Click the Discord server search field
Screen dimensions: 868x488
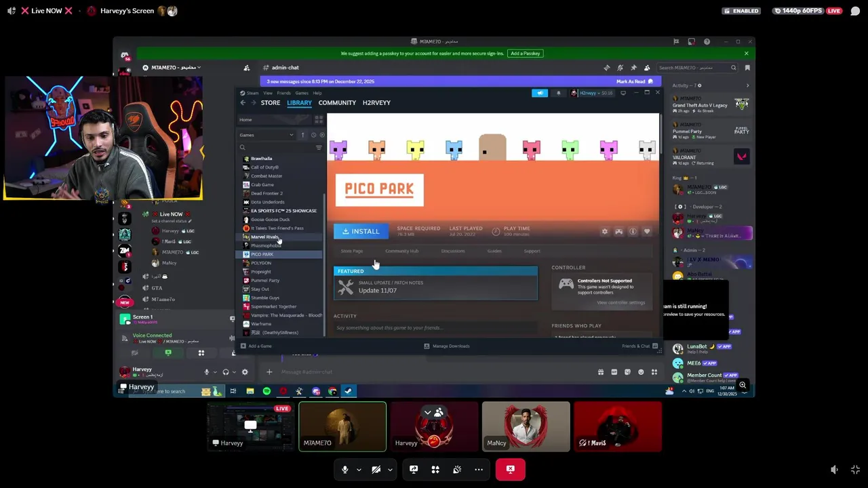(x=696, y=68)
